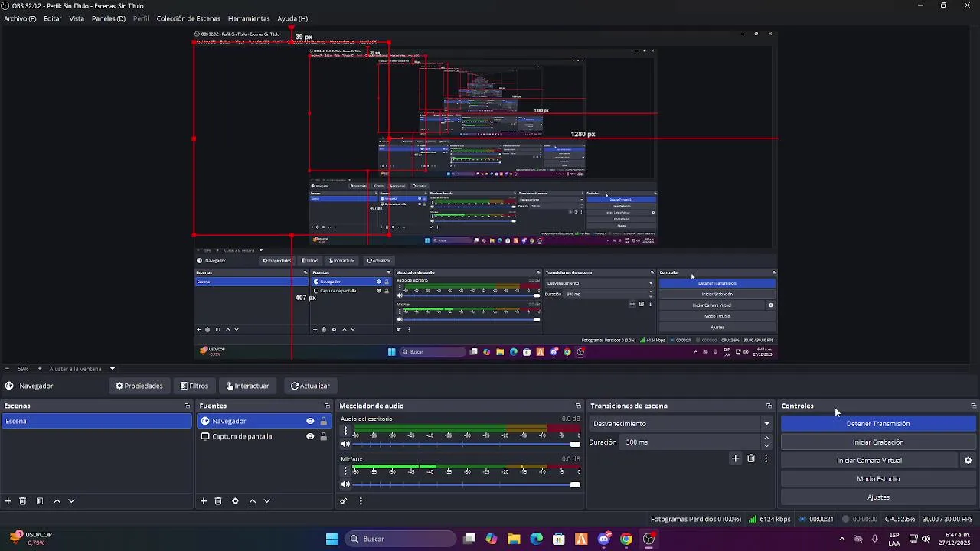Move the source down in Fuentes
Image resolution: width=980 pixels, height=551 pixels.
pyautogui.click(x=267, y=501)
